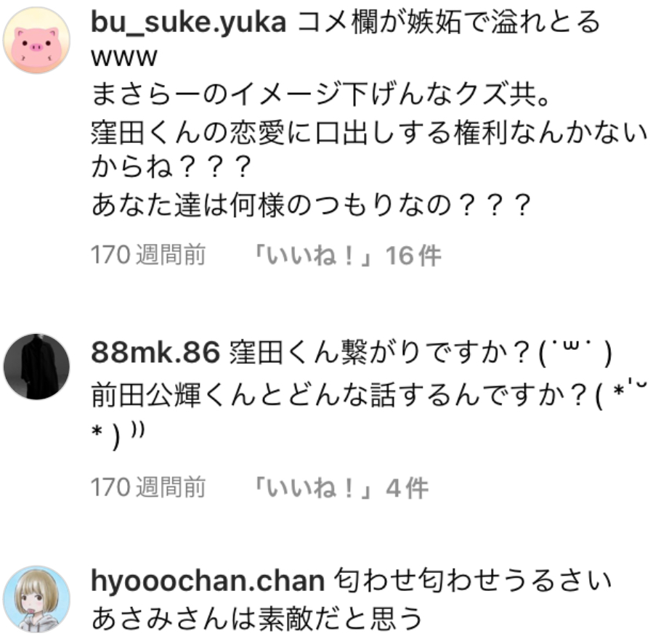Image resolution: width=653 pixels, height=644 pixels.
Task: Open hyooochan.chan's anime girl avatar
Action: (x=36, y=599)
